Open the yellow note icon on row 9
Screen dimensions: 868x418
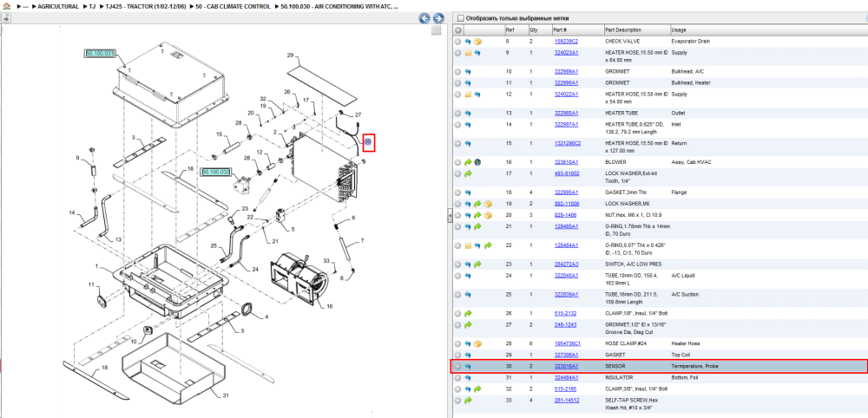pyautogui.click(x=468, y=53)
